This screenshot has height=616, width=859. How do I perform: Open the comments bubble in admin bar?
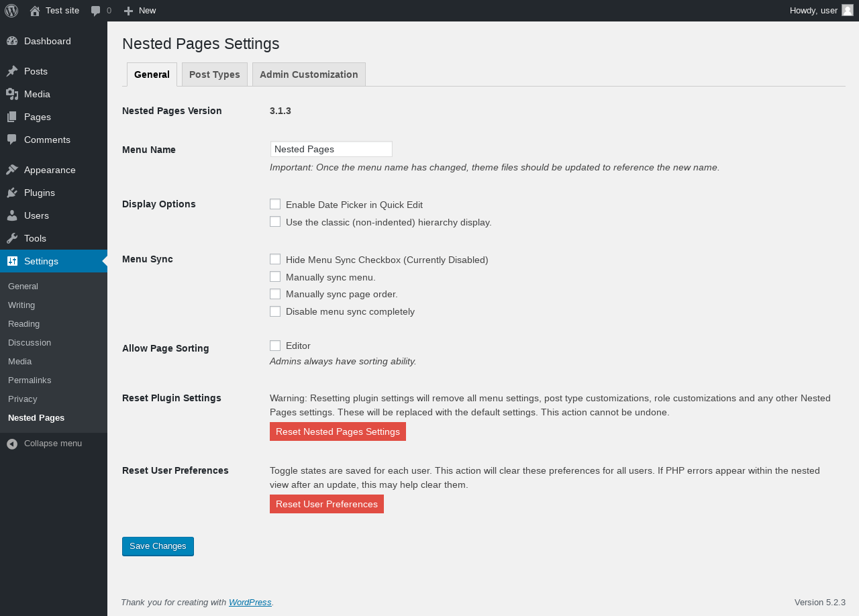[96, 11]
